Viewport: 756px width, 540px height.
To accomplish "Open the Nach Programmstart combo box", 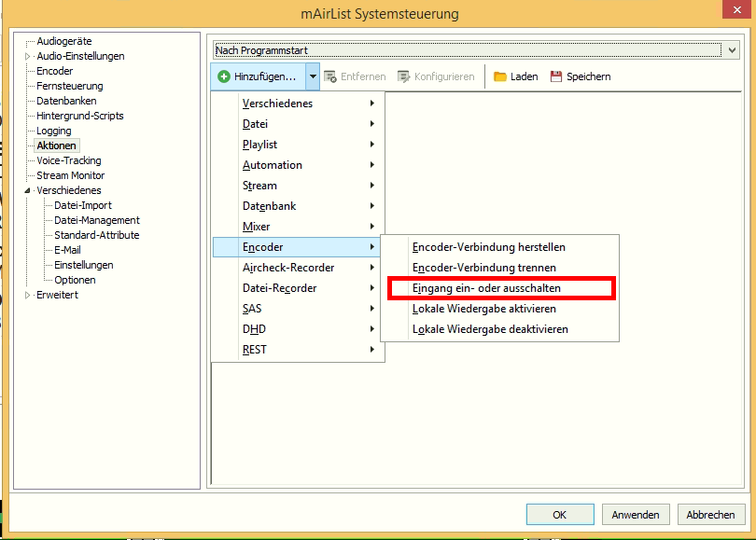I will pyautogui.click(x=476, y=50).
